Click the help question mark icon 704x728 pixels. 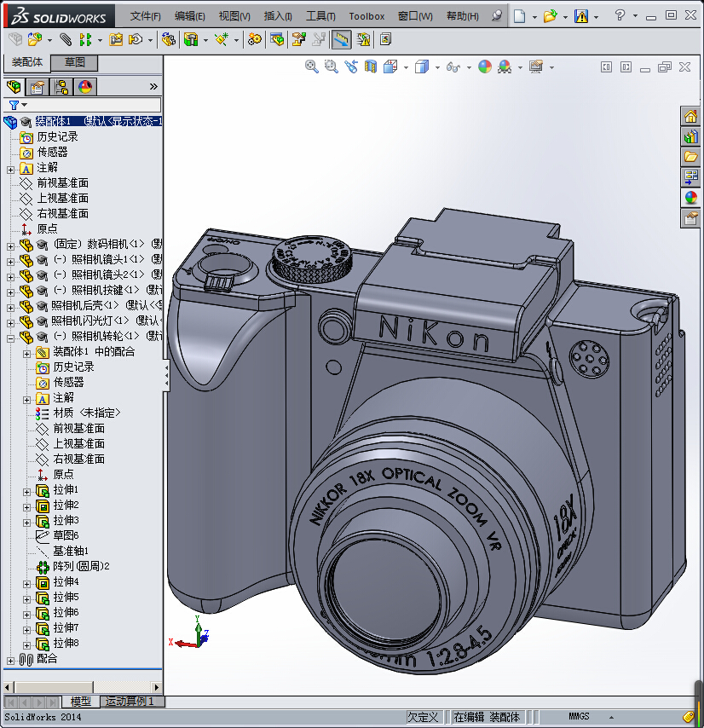[x=619, y=16]
